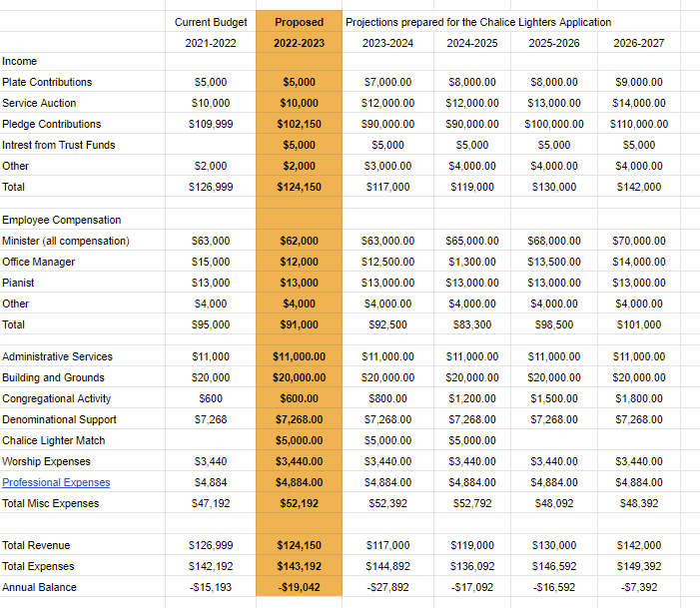The width and height of the screenshot is (700, 608).
Task: Select the Proposed column header cell
Action: 300,22
